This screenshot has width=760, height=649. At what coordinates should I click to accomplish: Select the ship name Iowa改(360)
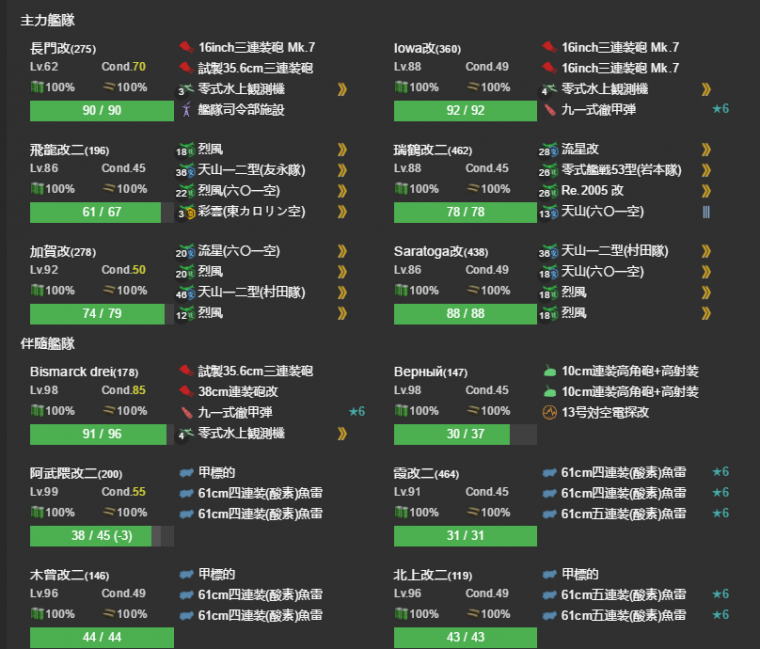point(428,48)
